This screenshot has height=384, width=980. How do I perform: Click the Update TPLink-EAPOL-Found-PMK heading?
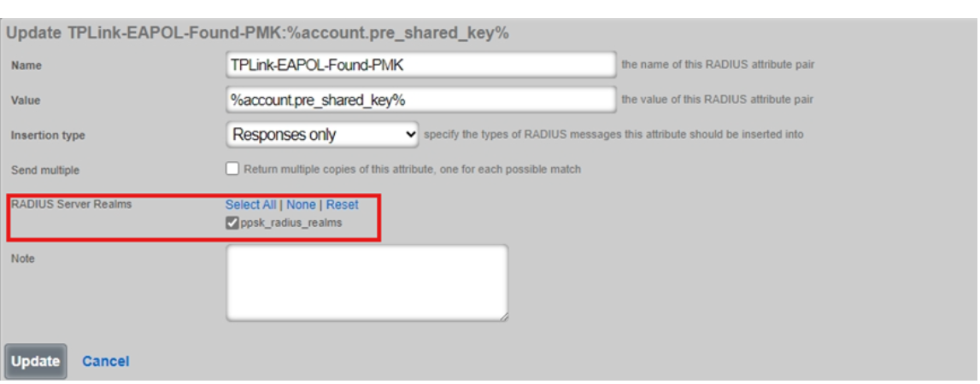pos(258,33)
